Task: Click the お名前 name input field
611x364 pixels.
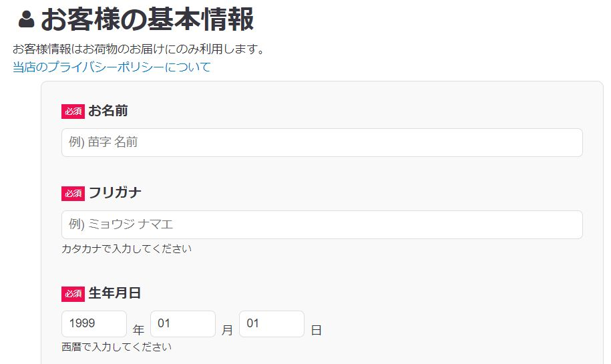Action: [322, 142]
